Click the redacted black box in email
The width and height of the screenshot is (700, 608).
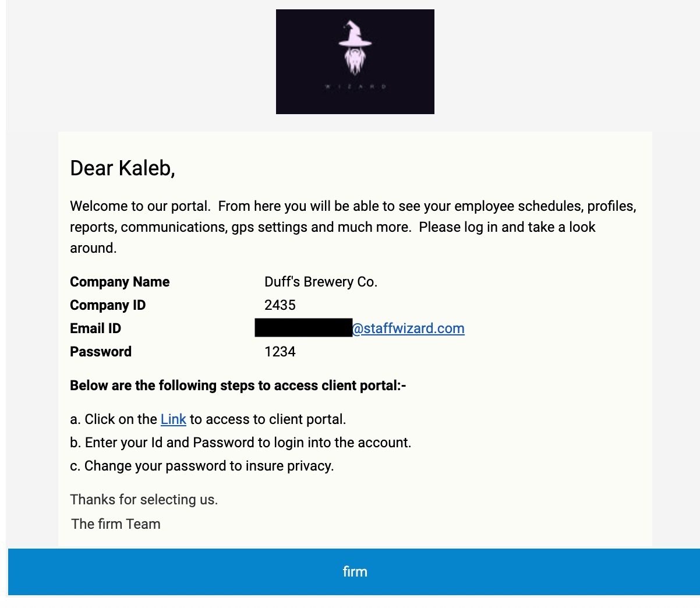(x=303, y=328)
